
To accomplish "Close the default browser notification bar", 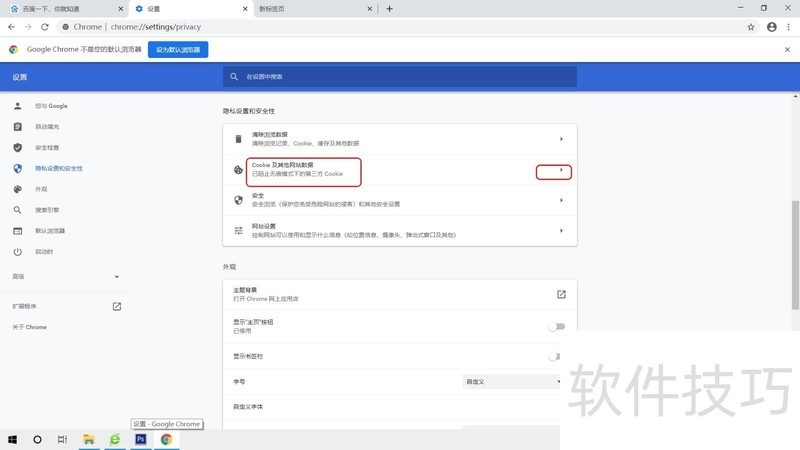I will tap(787, 49).
